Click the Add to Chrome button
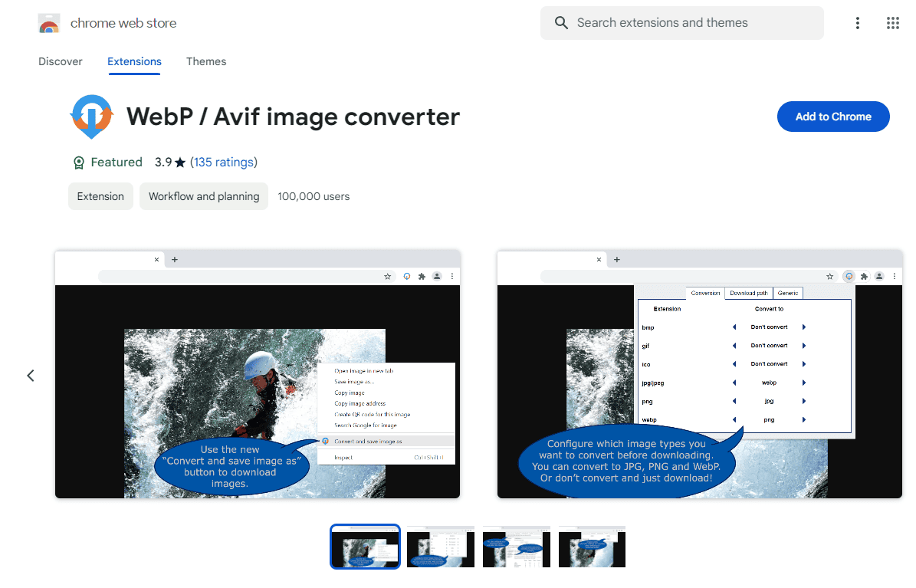 (833, 116)
